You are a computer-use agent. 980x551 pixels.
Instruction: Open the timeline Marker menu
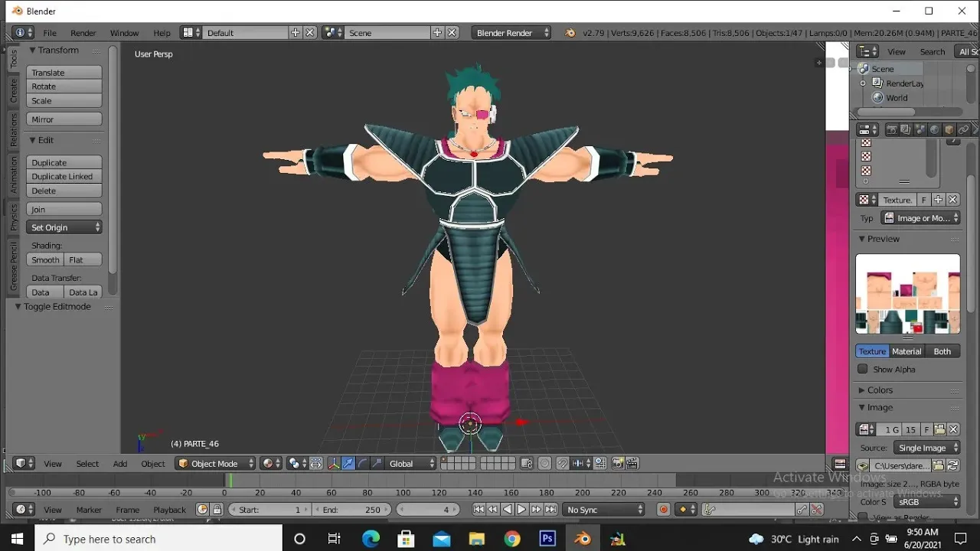[x=89, y=510]
